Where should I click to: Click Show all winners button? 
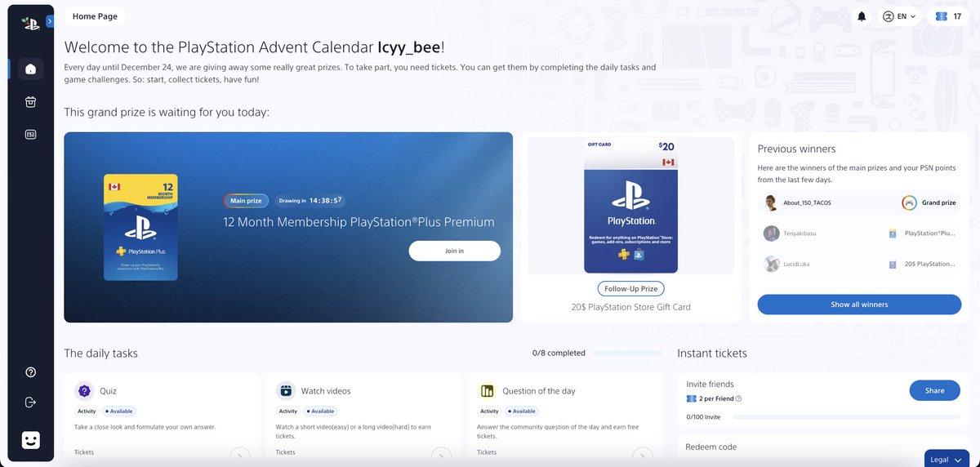(859, 305)
